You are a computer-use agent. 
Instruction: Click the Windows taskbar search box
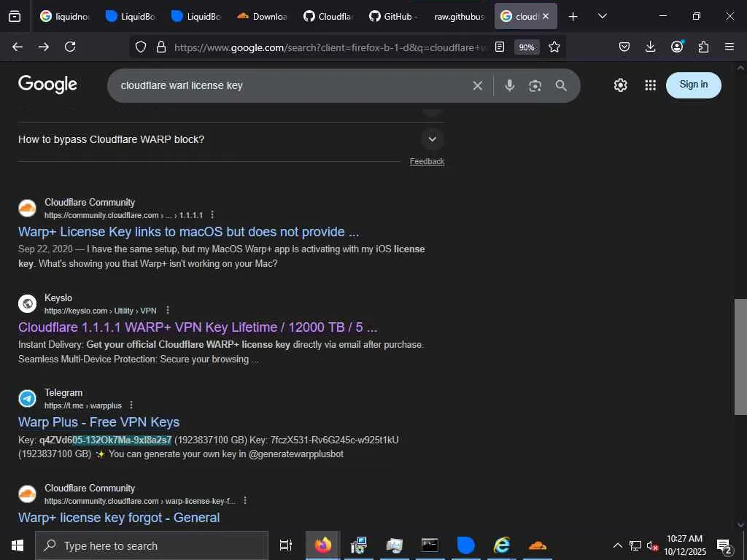click(152, 545)
